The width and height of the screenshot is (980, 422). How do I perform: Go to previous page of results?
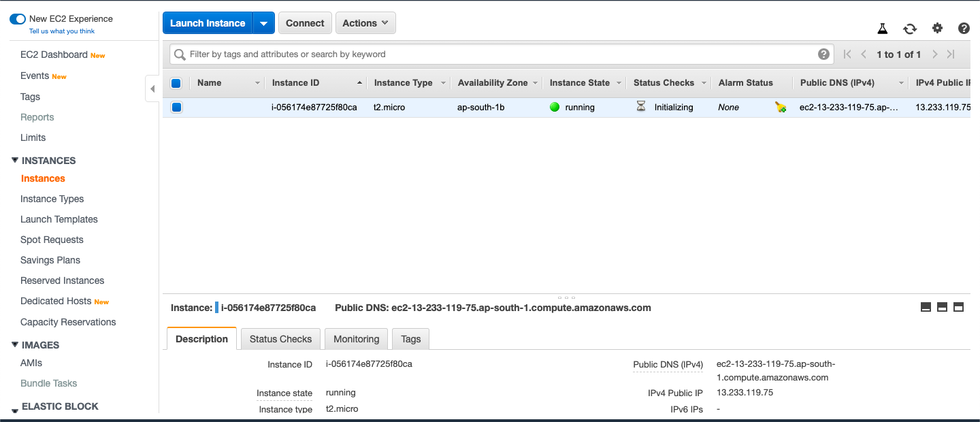(x=864, y=54)
